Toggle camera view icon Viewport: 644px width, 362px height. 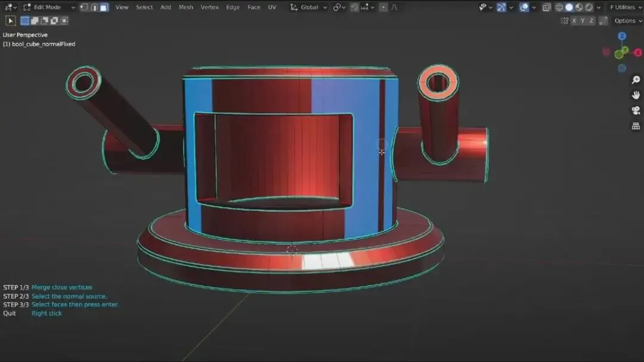click(x=636, y=110)
